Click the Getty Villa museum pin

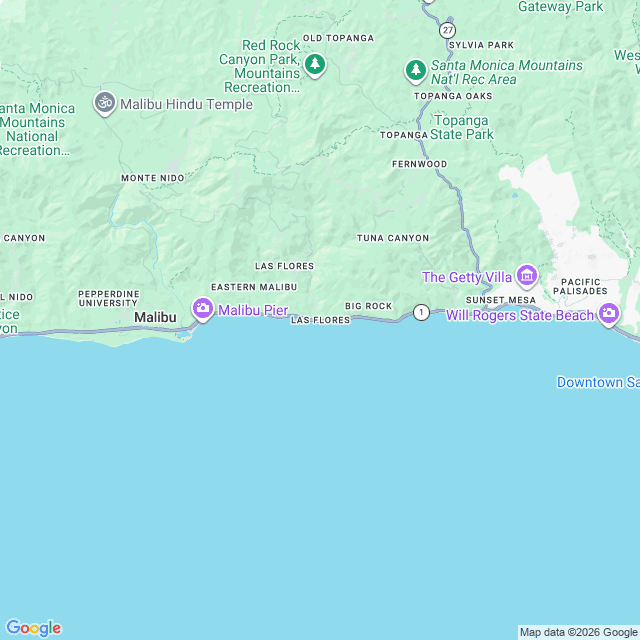tap(527, 276)
